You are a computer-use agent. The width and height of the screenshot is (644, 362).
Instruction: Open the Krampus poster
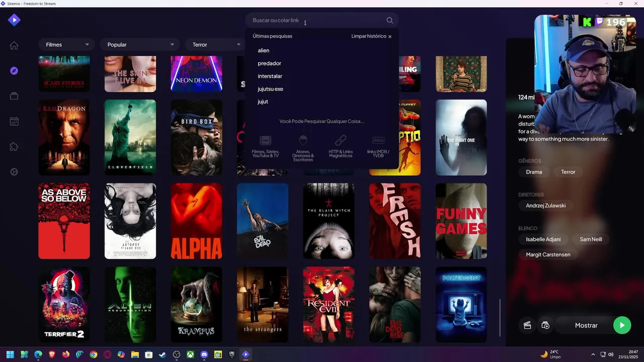click(x=196, y=305)
